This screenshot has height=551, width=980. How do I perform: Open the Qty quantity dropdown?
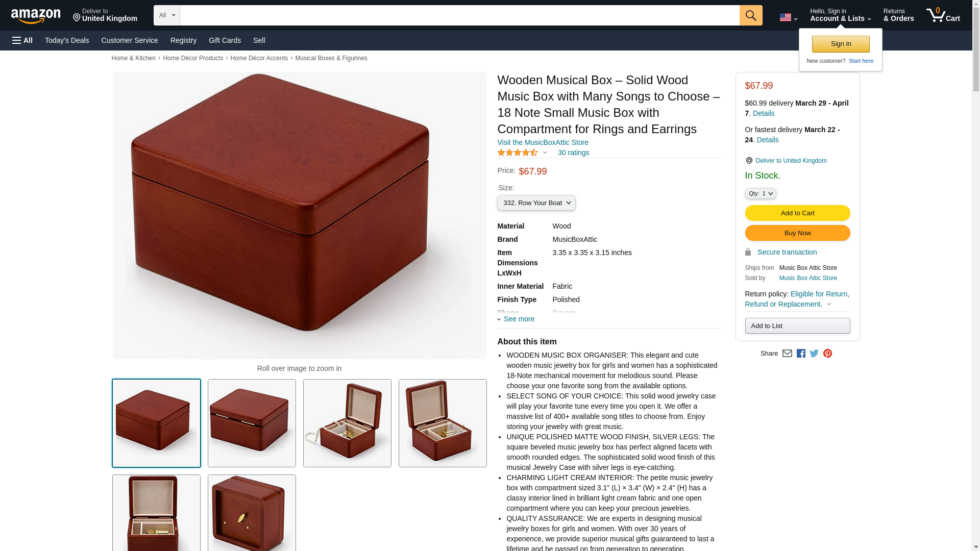coord(761,193)
